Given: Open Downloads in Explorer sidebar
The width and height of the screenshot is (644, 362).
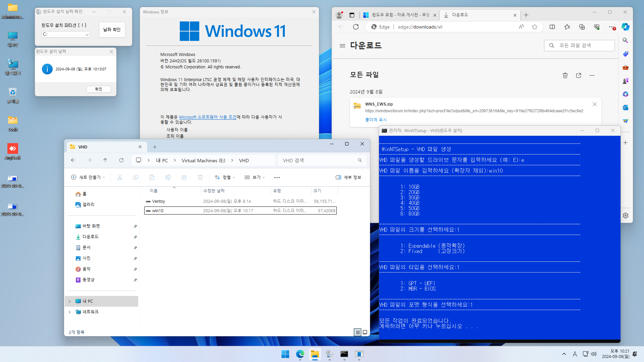Looking at the screenshot, I should (x=91, y=237).
